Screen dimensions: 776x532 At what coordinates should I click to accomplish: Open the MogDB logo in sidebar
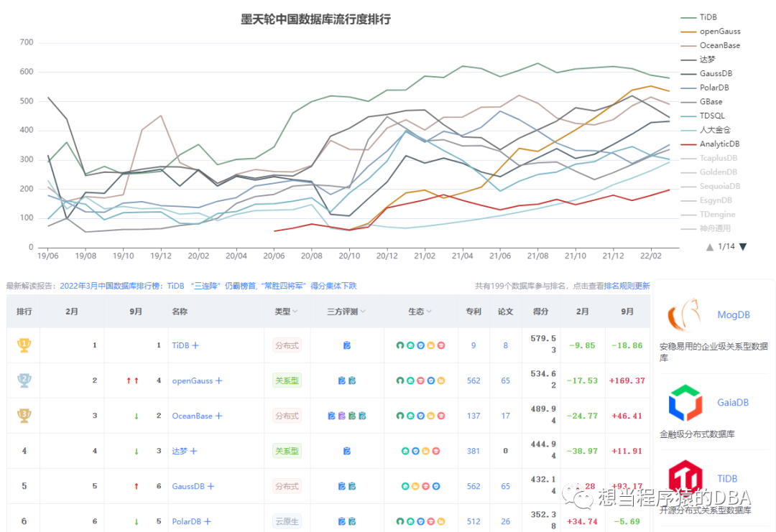pyautogui.click(x=684, y=315)
